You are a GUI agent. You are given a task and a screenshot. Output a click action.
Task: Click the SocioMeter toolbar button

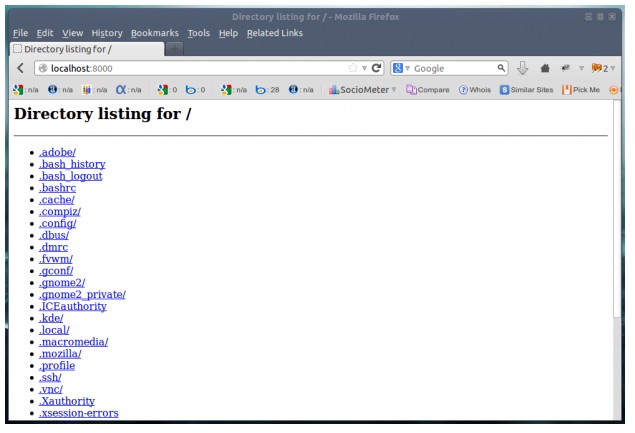pyautogui.click(x=359, y=90)
